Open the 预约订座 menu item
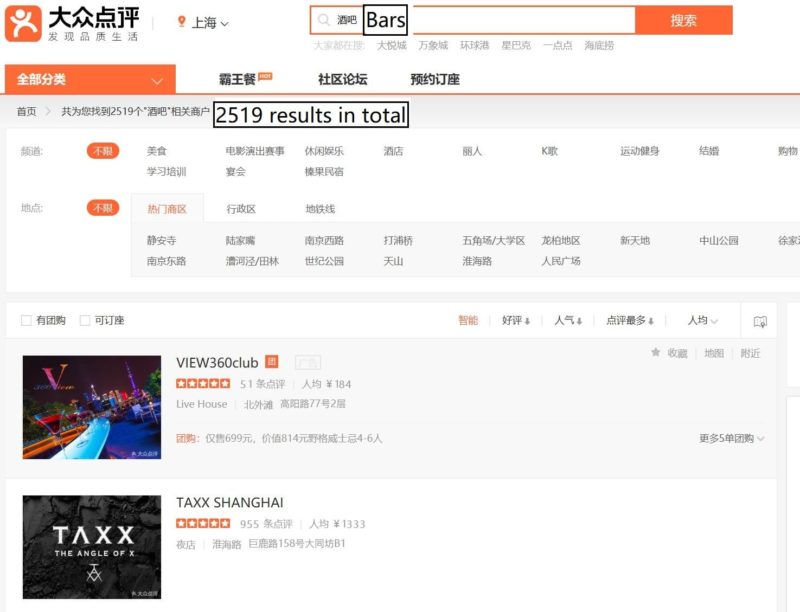 [x=435, y=80]
